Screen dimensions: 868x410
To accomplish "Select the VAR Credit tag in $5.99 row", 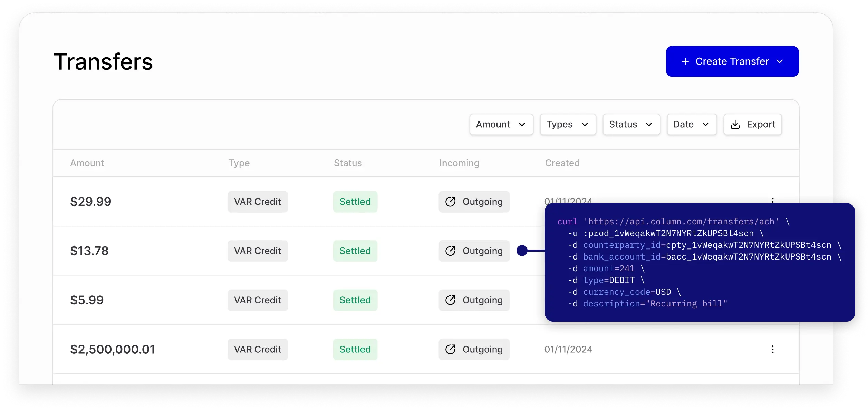I will (x=258, y=300).
